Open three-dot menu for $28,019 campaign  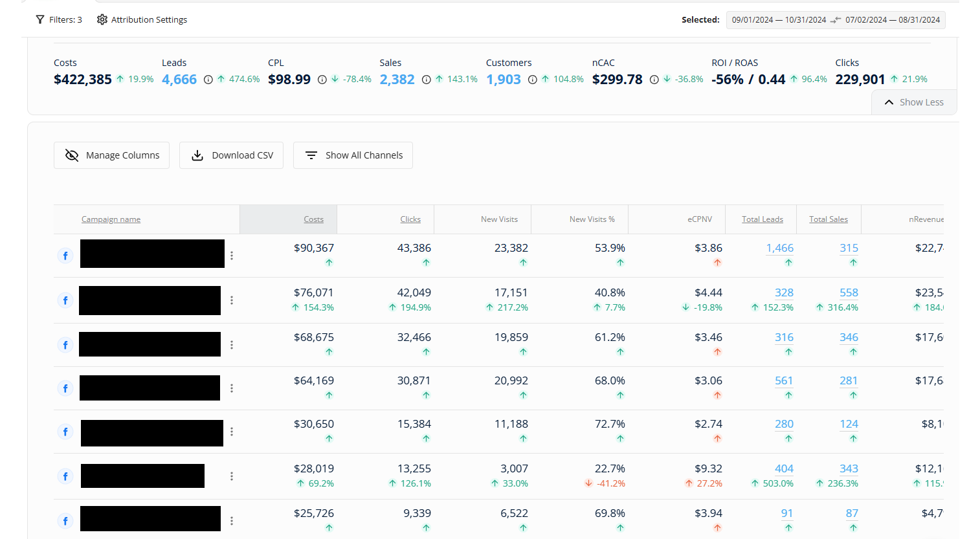[232, 476]
